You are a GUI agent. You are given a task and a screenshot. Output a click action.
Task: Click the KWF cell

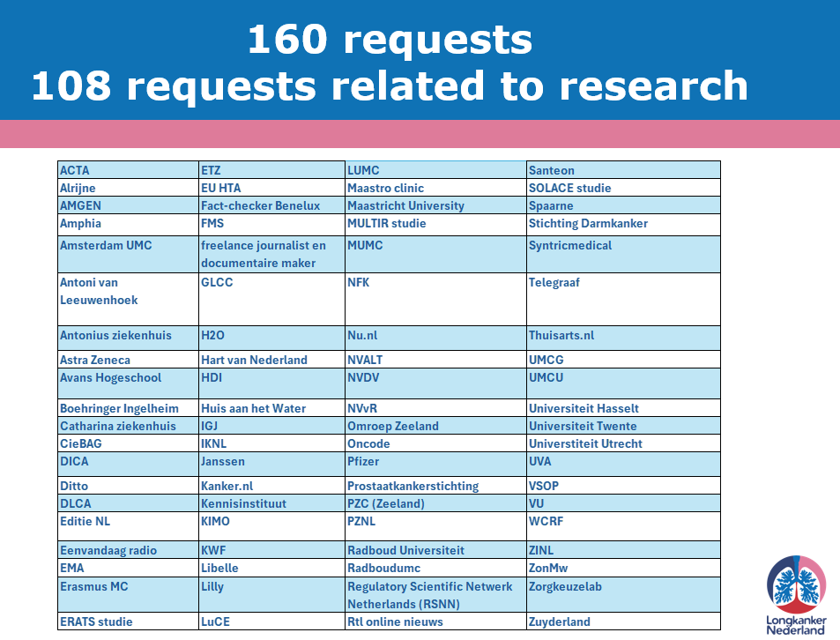point(271,550)
